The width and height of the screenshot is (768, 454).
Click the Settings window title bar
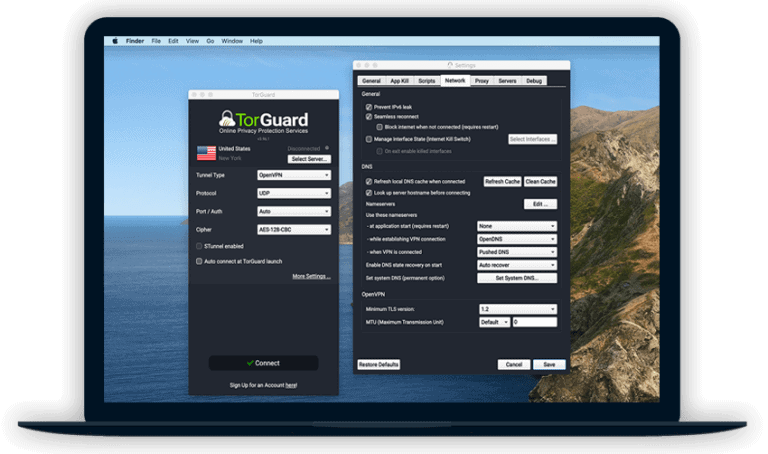coord(461,65)
